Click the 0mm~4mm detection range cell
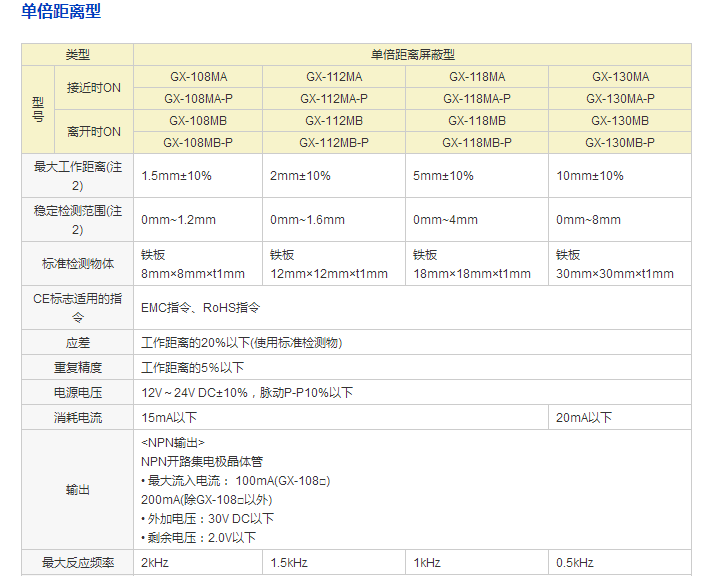Image resolution: width=709 pixels, height=576 pixels. [x=445, y=220]
